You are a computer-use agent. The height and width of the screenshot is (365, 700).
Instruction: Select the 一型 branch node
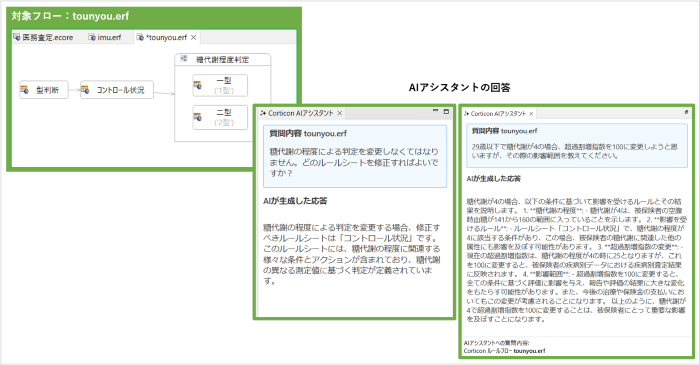[220, 85]
